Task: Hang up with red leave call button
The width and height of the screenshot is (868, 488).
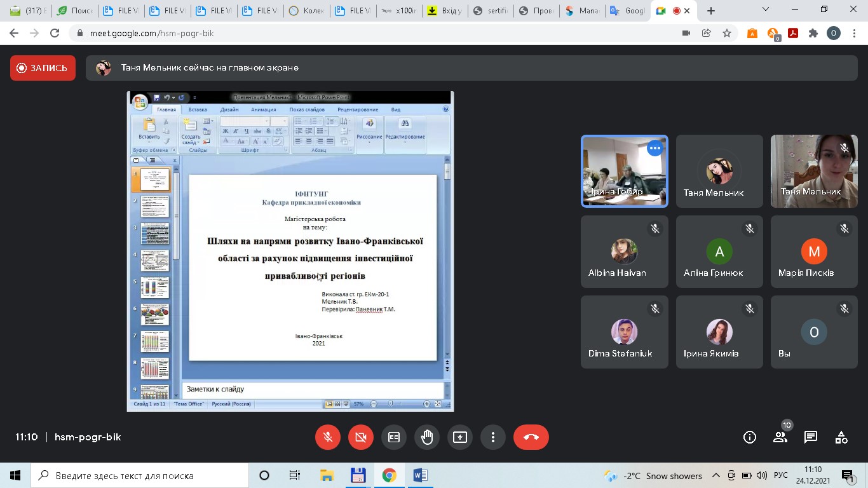Action: 531,437
